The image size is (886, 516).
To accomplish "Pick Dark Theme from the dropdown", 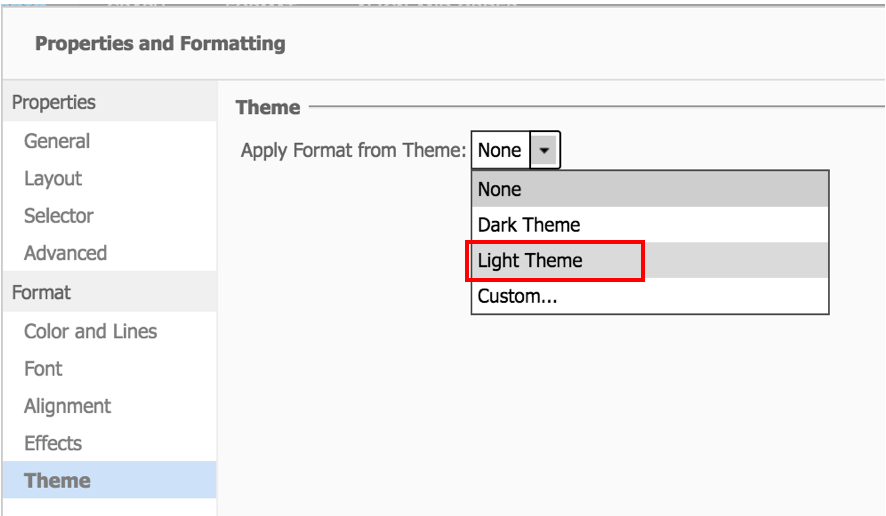I will pyautogui.click(x=529, y=225).
